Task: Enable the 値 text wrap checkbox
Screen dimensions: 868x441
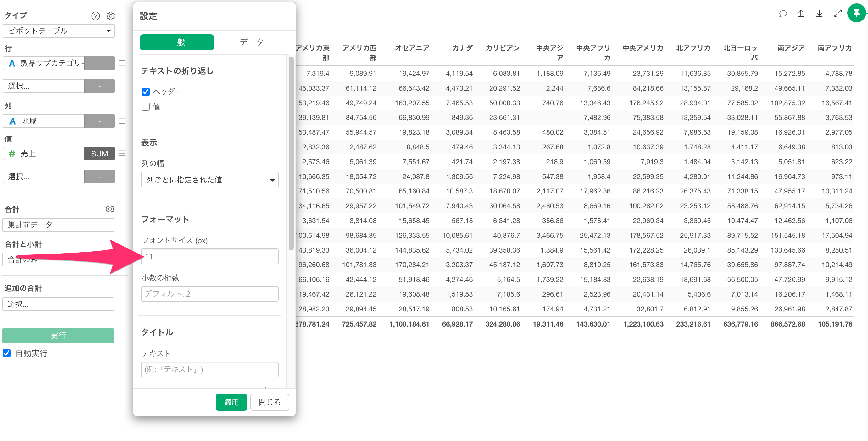Action: point(146,107)
